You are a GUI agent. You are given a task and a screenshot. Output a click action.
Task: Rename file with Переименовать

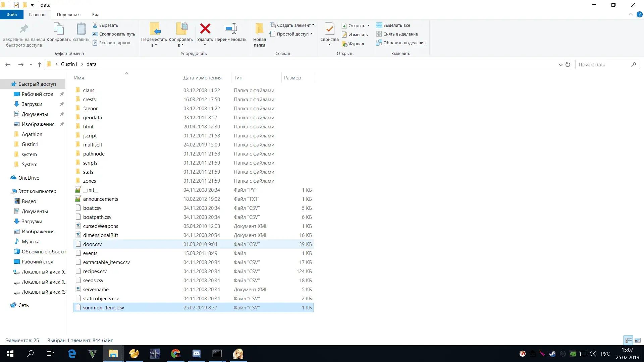230,32
